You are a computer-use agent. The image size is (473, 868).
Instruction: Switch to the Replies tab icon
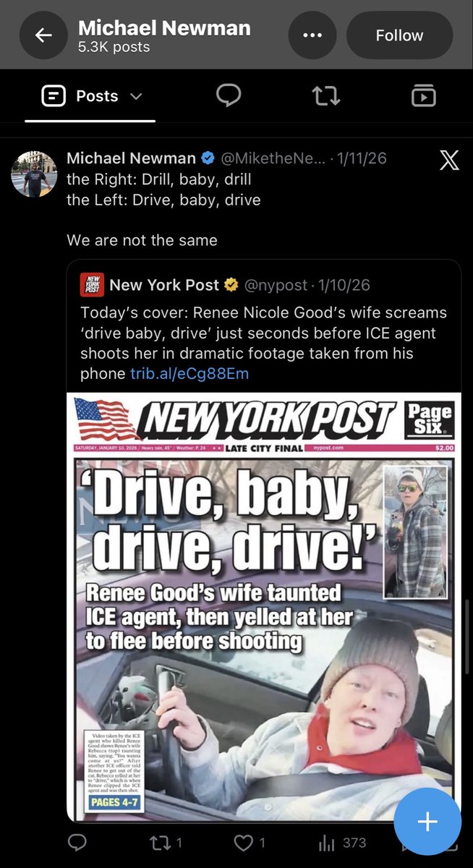coord(229,96)
